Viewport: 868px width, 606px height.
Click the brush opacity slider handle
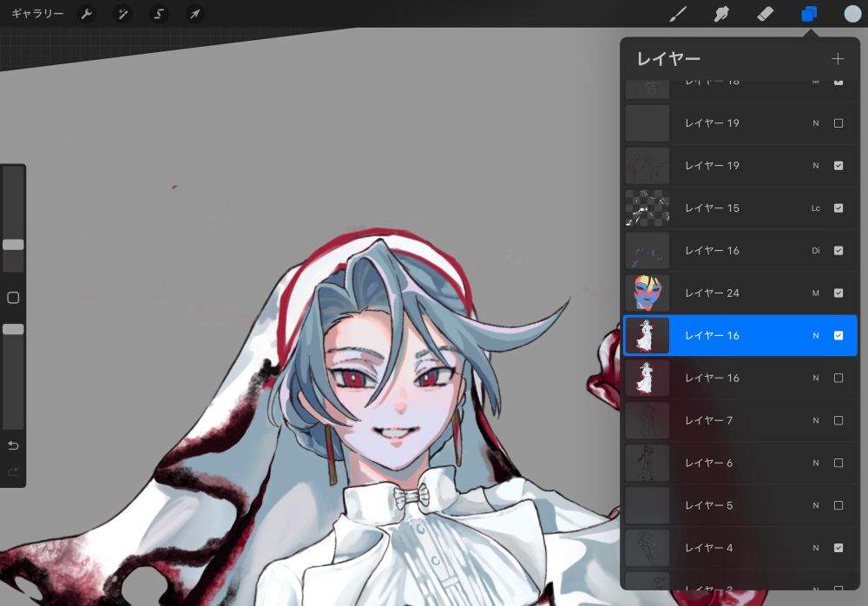[x=13, y=329]
